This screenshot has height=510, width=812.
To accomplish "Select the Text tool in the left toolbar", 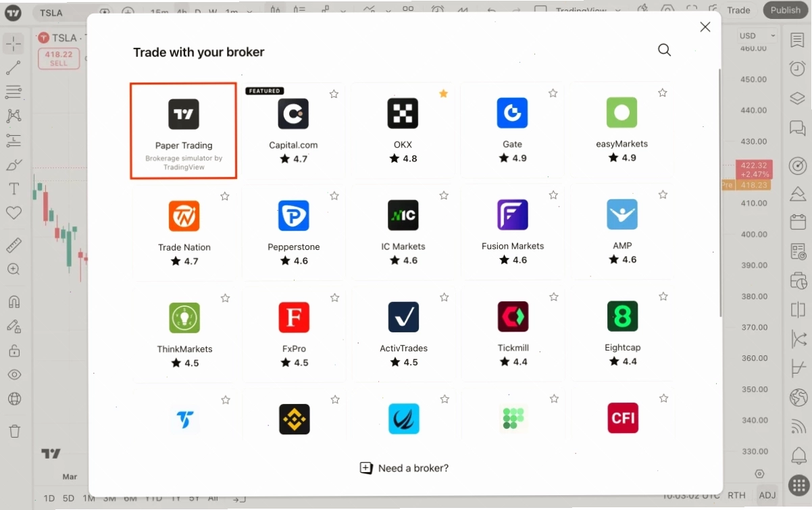I will tap(14, 188).
